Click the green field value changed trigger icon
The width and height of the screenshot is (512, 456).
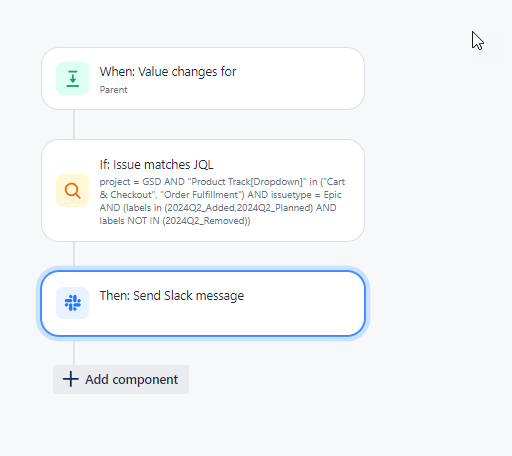(73, 79)
